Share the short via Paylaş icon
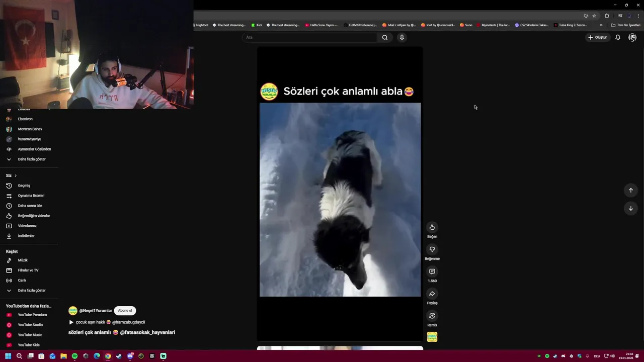 [432, 294]
